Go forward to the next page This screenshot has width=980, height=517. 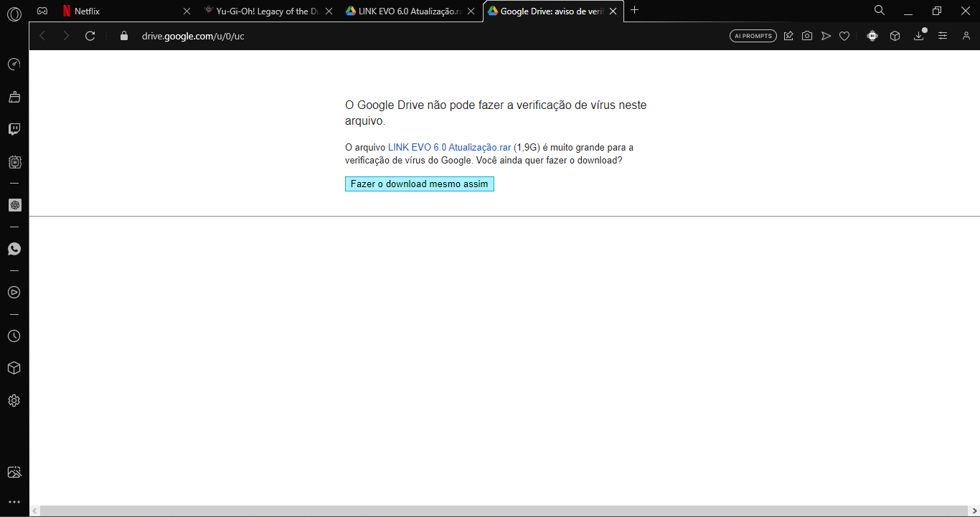coord(66,36)
